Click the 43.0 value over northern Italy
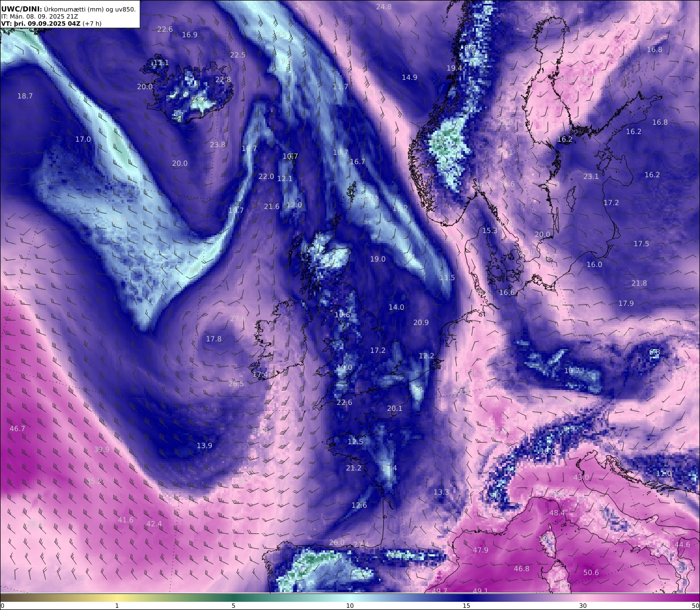This screenshot has width=700, height=610. tap(581, 477)
